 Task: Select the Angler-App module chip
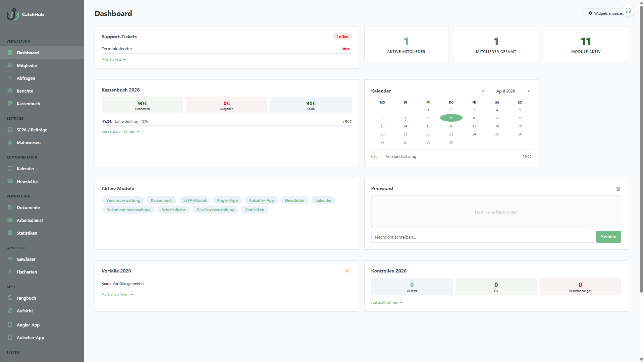tap(227, 200)
